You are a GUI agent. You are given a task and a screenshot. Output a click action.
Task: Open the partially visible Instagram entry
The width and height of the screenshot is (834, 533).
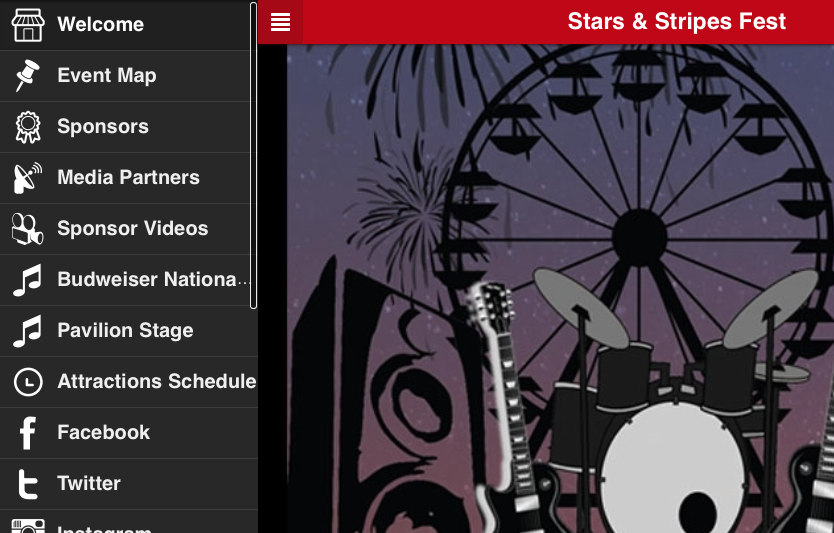[129, 522]
